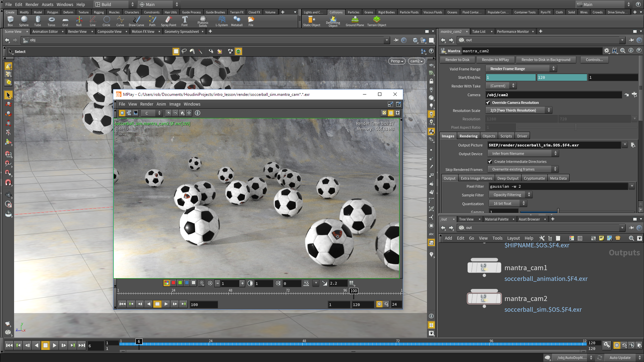Open the Resolution Scale dropdown
Image resolution: width=644 pixels, height=362 pixels.
point(519,110)
